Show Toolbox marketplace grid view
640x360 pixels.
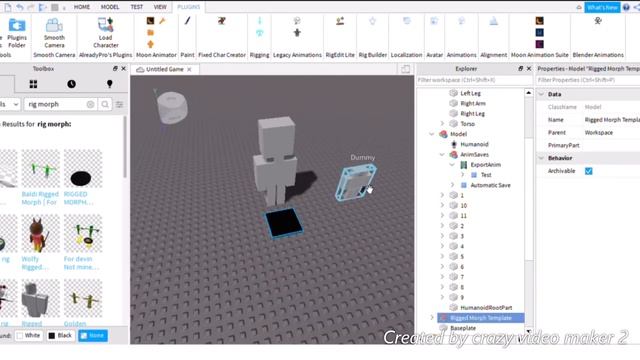pos(33,84)
